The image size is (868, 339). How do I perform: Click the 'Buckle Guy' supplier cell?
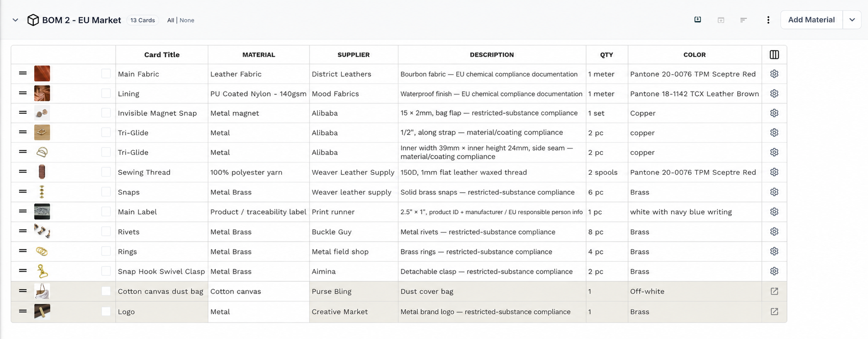(x=354, y=232)
